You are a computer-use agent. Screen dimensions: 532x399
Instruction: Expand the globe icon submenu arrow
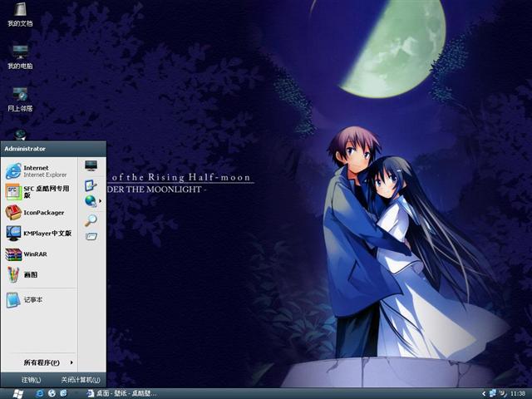pos(101,200)
